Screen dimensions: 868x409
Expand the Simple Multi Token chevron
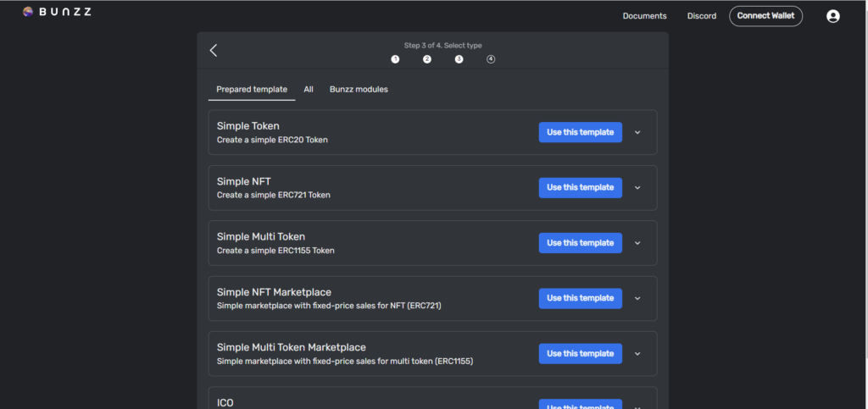point(637,243)
